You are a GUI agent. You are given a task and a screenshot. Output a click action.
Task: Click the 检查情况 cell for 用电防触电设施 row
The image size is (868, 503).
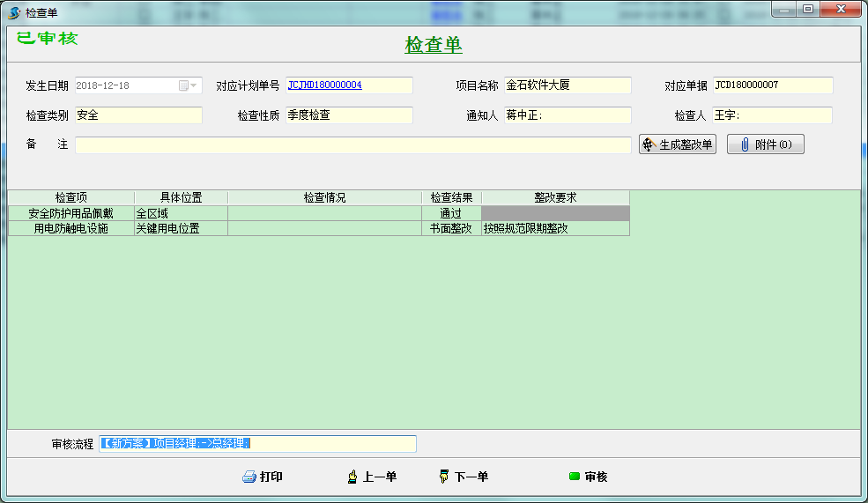click(x=325, y=228)
